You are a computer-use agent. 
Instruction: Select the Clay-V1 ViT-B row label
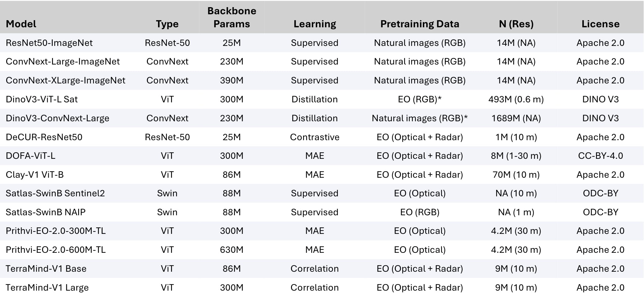pyautogui.click(x=35, y=175)
